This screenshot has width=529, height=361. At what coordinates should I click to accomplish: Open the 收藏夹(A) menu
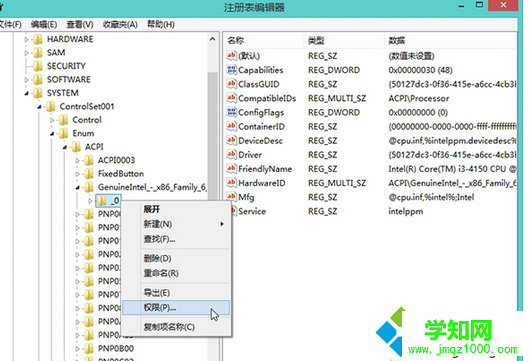click(x=120, y=24)
